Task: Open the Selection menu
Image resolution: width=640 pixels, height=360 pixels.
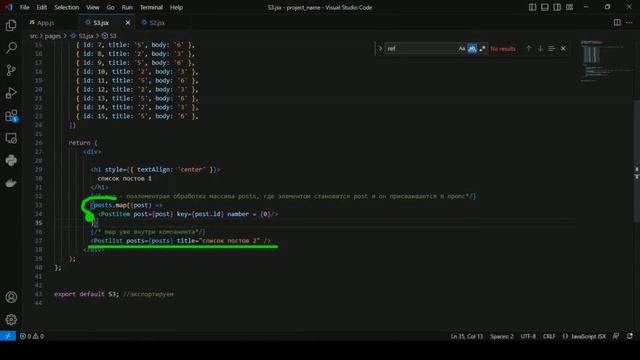Action: [x=67, y=7]
